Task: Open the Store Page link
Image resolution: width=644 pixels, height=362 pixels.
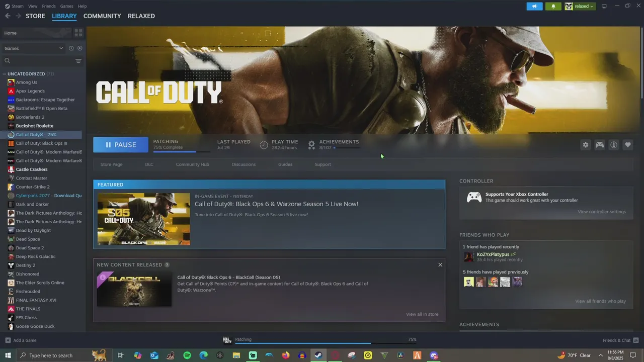Action: [111, 164]
